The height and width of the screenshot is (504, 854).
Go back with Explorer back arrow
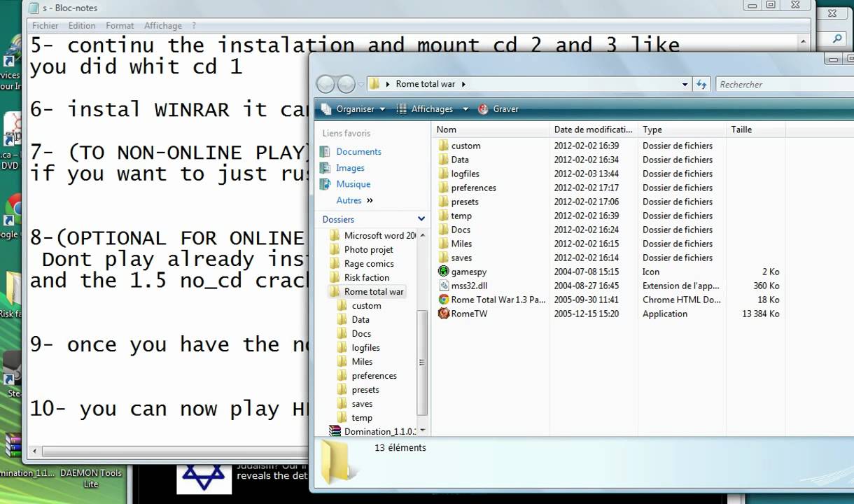325,84
